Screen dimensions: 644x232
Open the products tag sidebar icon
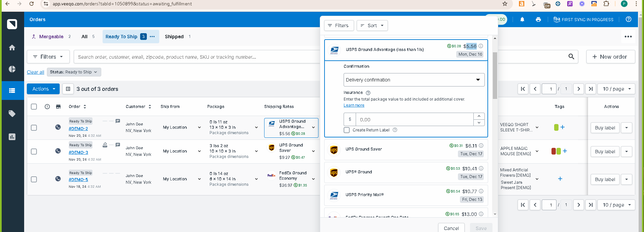[x=12, y=114]
